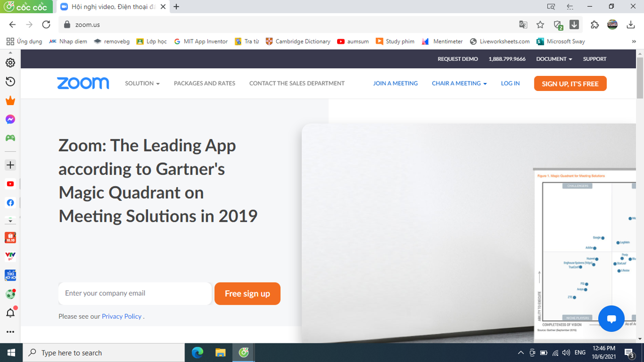
Task: Add a sidebar shortcut with plus icon
Action: pyautogui.click(x=10, y=165)
